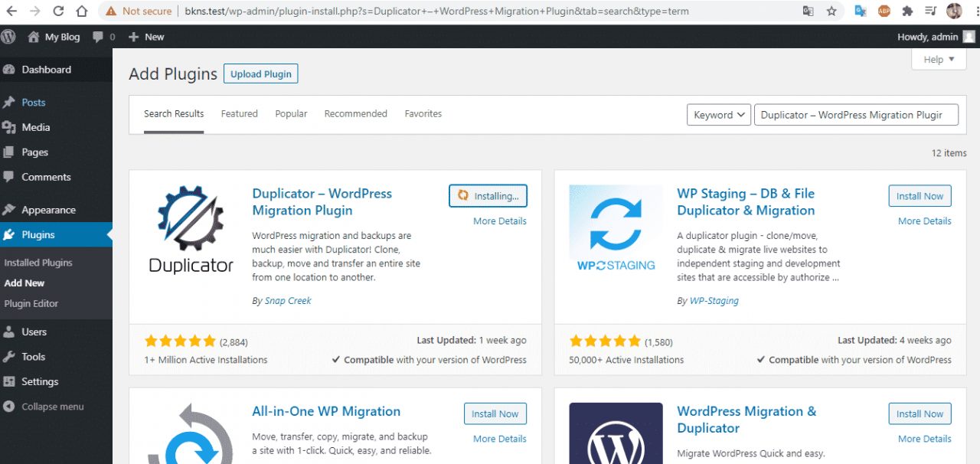980x464 pixels.
Task: Open the Media library icon in the sidebar
Action: 8,127
